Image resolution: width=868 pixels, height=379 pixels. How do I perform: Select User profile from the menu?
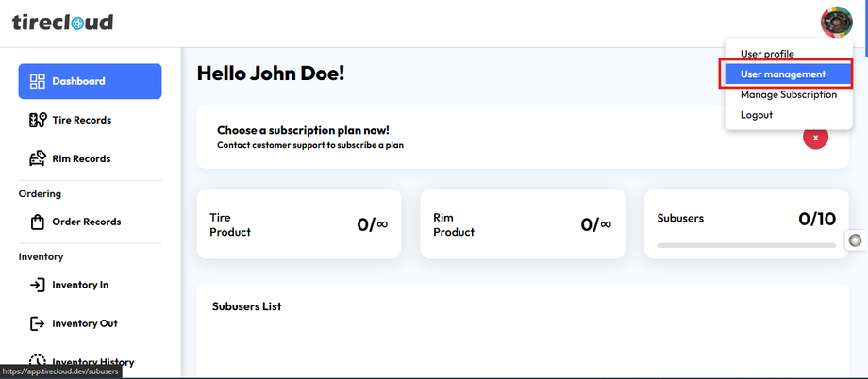pyautogui.click(x=767, y=54)
